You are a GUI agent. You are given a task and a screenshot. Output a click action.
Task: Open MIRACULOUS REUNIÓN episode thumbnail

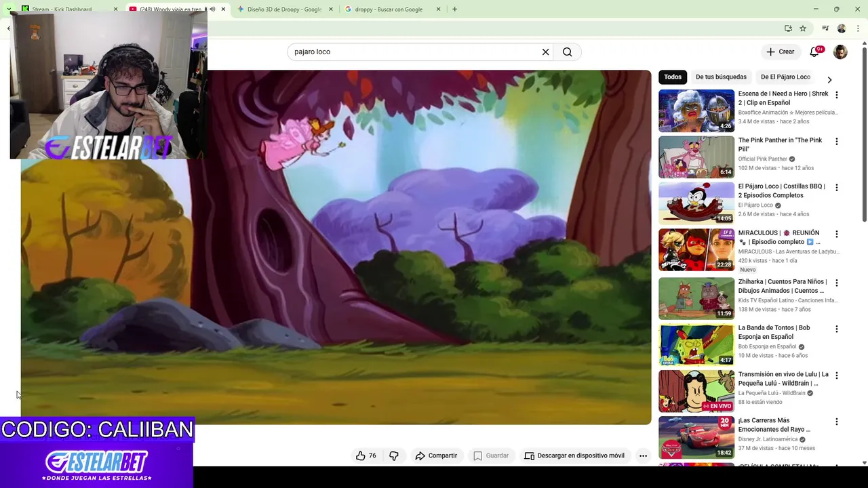click(696, 249)
